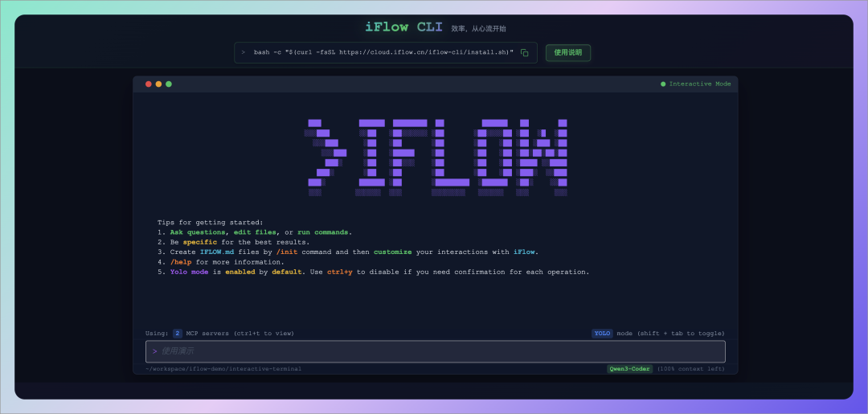
Task: Click the /init command text in tips
Action: click(x=287, y=252)
